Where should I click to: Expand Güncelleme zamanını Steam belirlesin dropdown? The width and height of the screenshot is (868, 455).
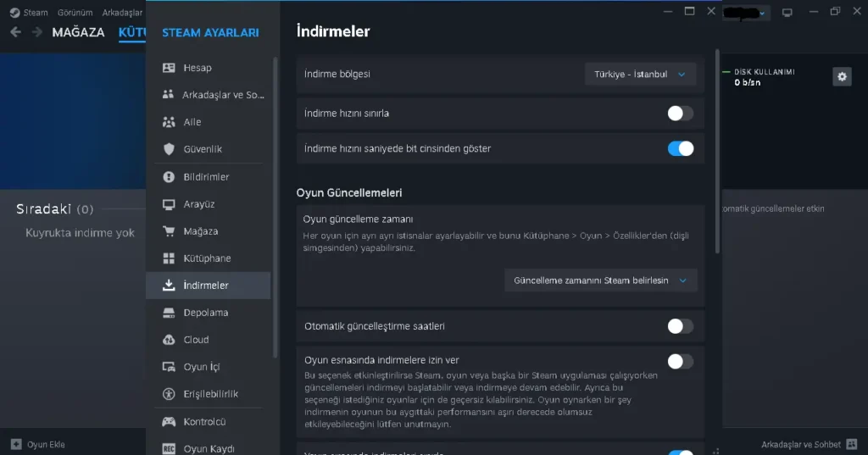[x=601, y=280]
